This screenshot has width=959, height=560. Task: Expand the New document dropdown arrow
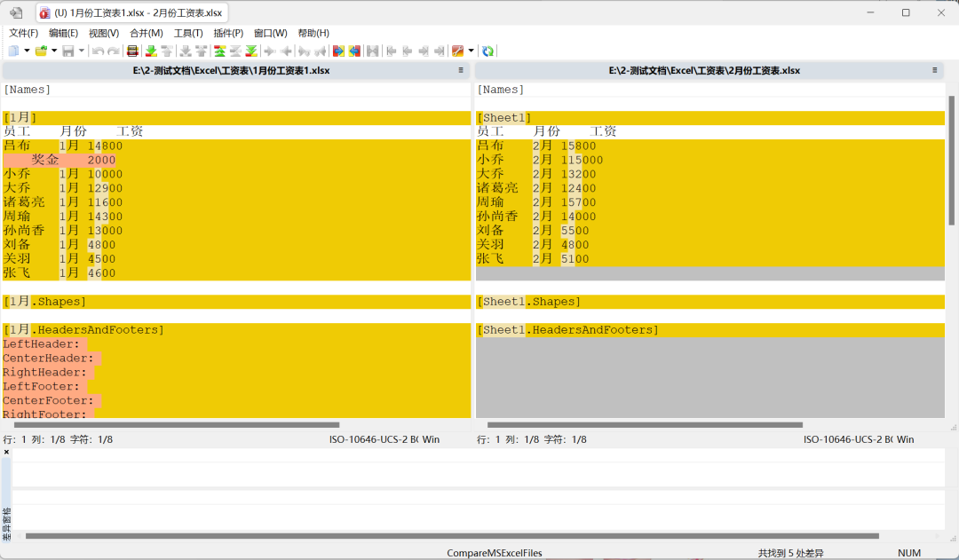(27, 51)
